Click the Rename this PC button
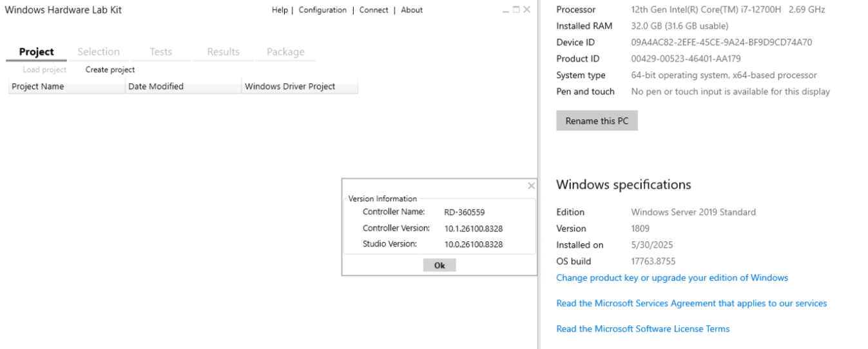This screenshot has height=349, width=868. pyautogui.click(x=597, y=121)
